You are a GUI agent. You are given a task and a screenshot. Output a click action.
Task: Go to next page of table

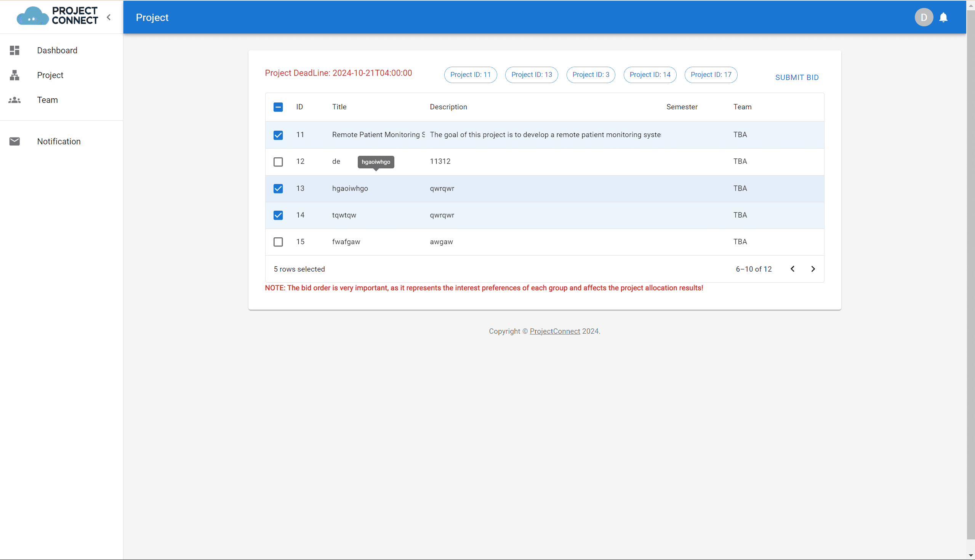coord(813,269)
